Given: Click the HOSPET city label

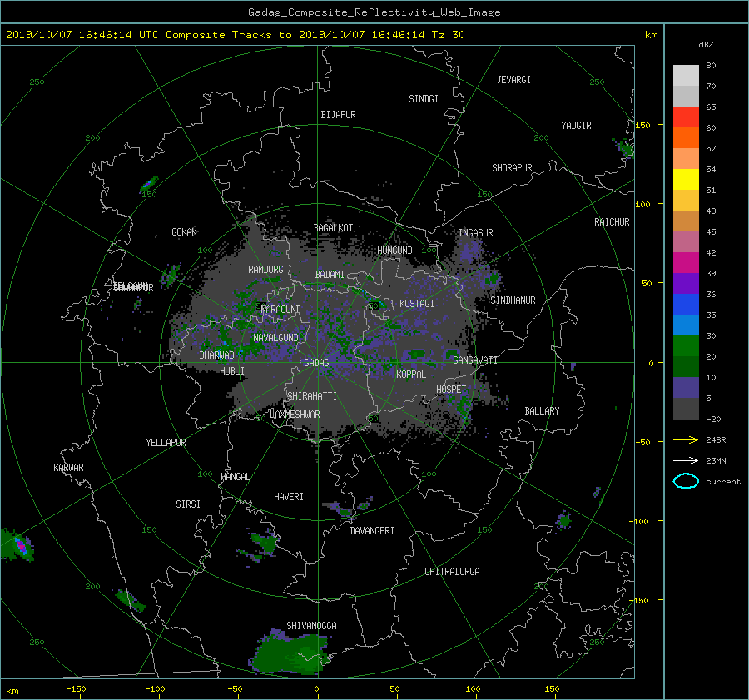Looking at the screenshot, I should point(451,390).
